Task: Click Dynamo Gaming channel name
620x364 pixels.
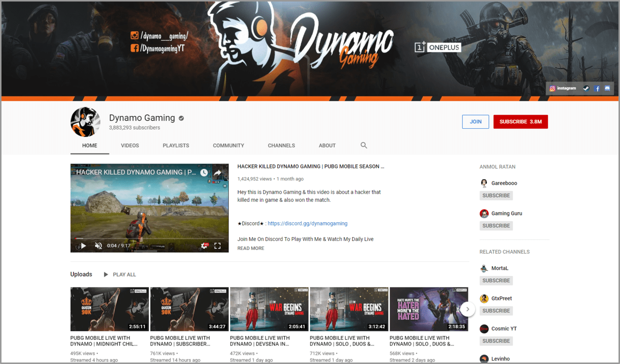Action: click(142, 118)
